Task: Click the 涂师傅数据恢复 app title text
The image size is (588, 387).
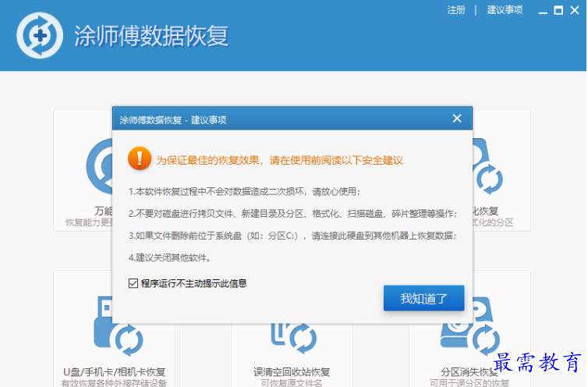Action: tap(151, 36)
